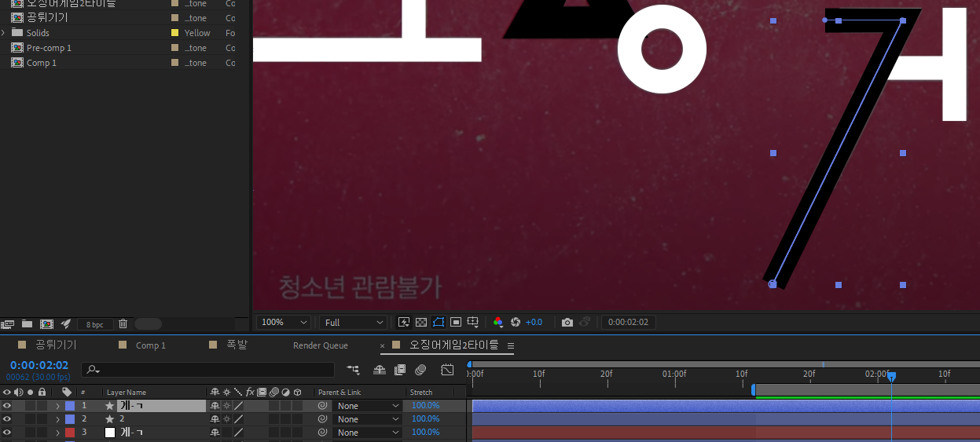
Task: Open the Composition Mini-Flowchart icon
Action: (353, 369)
